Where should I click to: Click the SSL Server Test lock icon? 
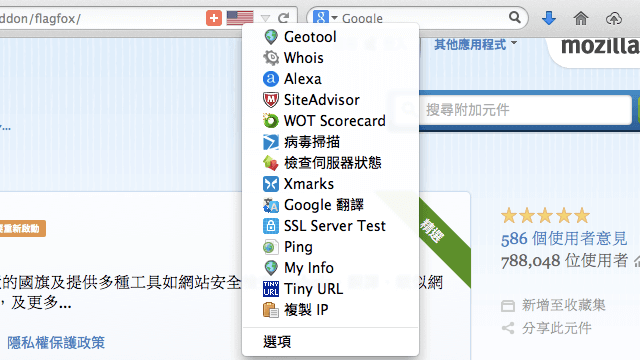pyautogui.click(x=271, y=226)
